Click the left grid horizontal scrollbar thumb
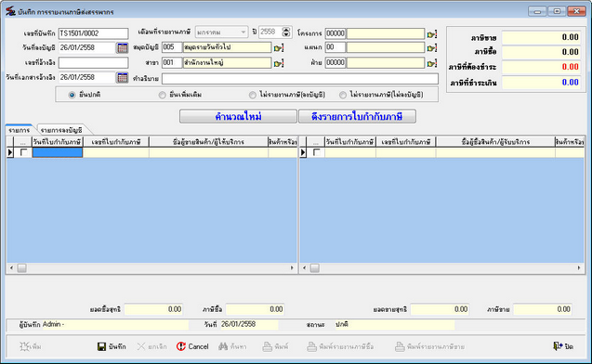 point(22,268)
